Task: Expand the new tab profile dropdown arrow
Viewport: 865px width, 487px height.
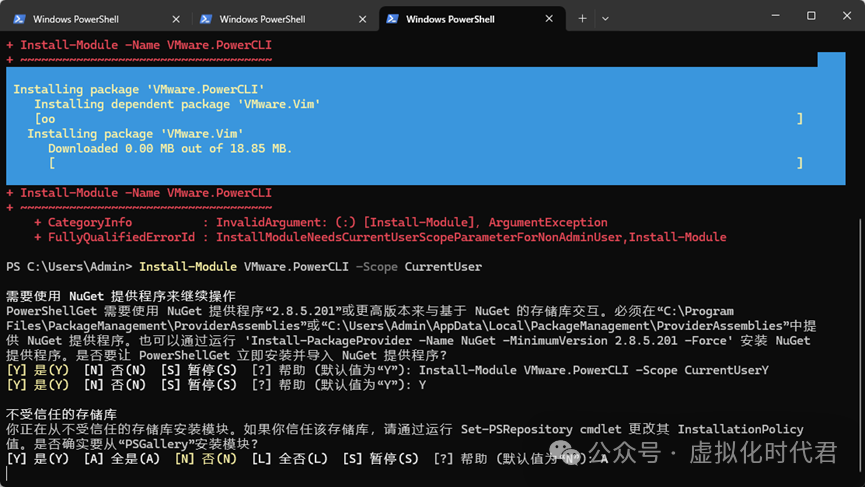Action: [x=605, y=19]
